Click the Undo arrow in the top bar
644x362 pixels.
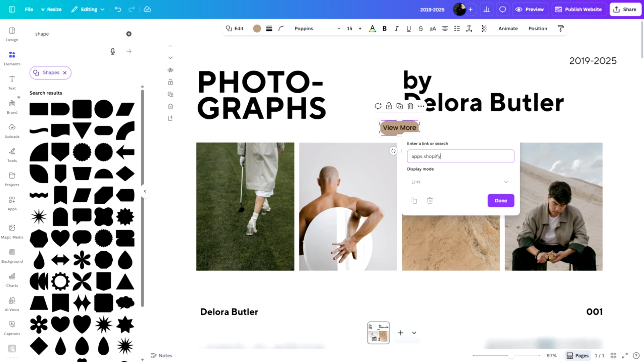coord(118,9)
